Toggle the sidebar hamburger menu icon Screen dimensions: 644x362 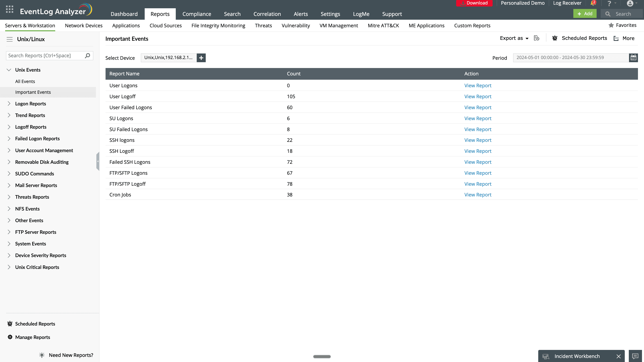(x=9, y=39)
